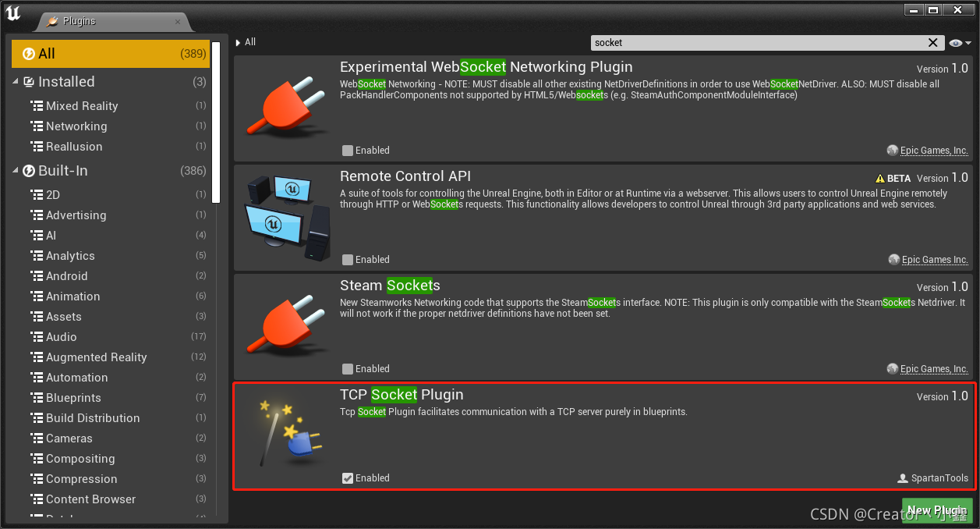Screen dimensions: 980x529
Task: Click the All breadcrumb arrow
Action: point(238,42)
